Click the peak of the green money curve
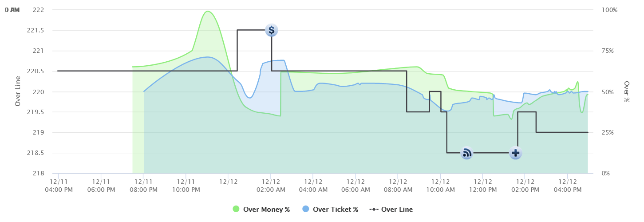 click(208, 11)
